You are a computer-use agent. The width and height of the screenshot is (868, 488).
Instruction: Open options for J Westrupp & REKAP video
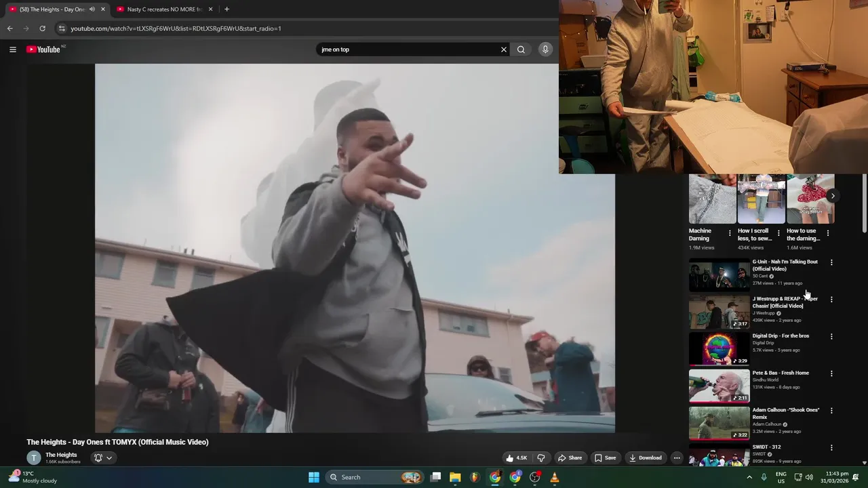pos(831,300)
